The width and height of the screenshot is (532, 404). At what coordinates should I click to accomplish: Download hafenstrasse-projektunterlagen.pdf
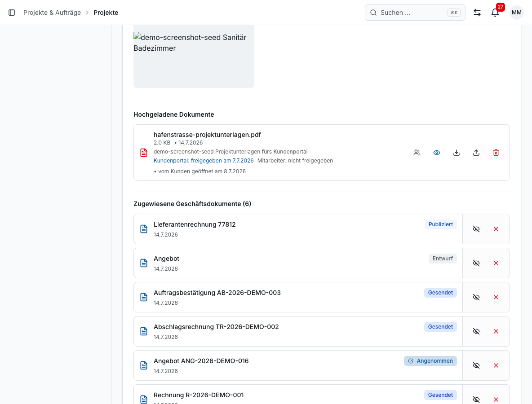point(457,153)
